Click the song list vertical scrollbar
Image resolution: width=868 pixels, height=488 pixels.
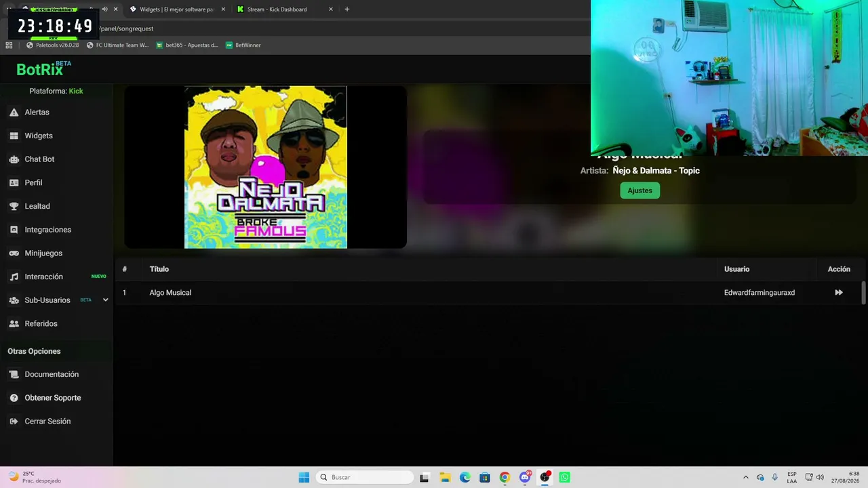point(863,293)
